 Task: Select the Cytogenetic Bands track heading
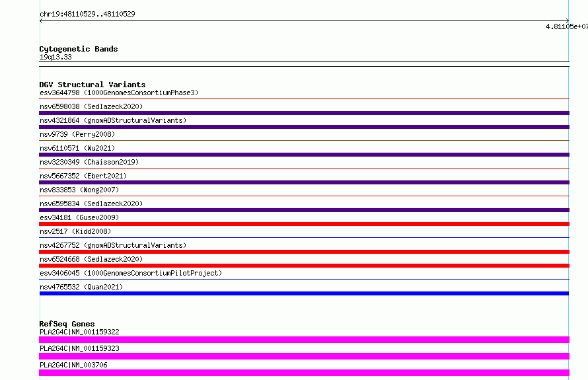79,49
